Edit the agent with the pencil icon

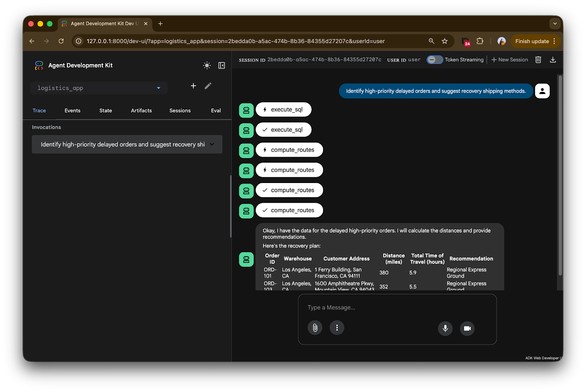(208, 86)
